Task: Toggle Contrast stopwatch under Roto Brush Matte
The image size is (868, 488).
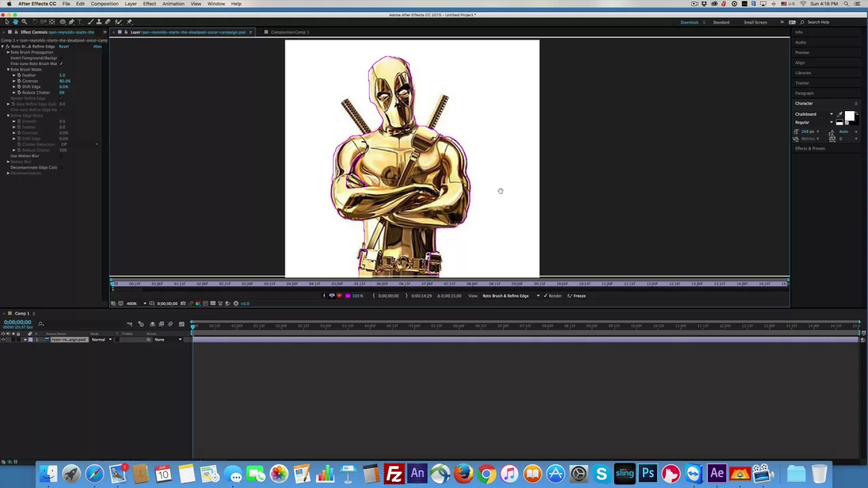Action: pos(19,81)
